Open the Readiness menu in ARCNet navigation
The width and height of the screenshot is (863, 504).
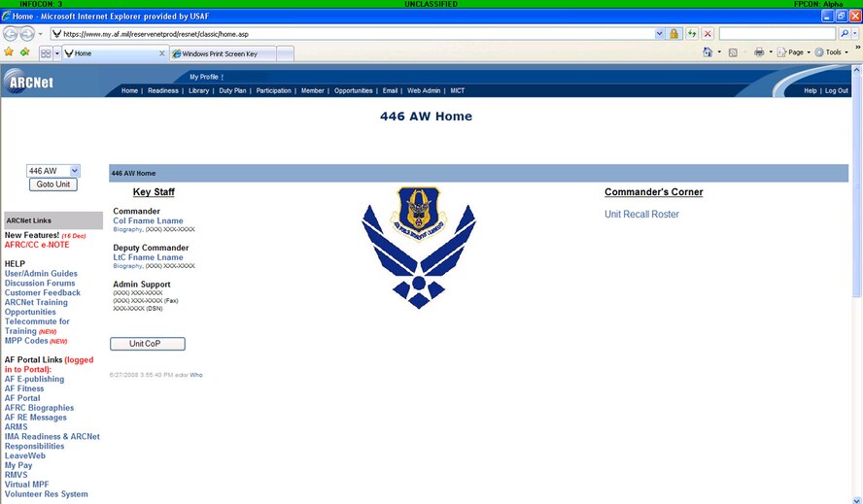pos(162,90)
